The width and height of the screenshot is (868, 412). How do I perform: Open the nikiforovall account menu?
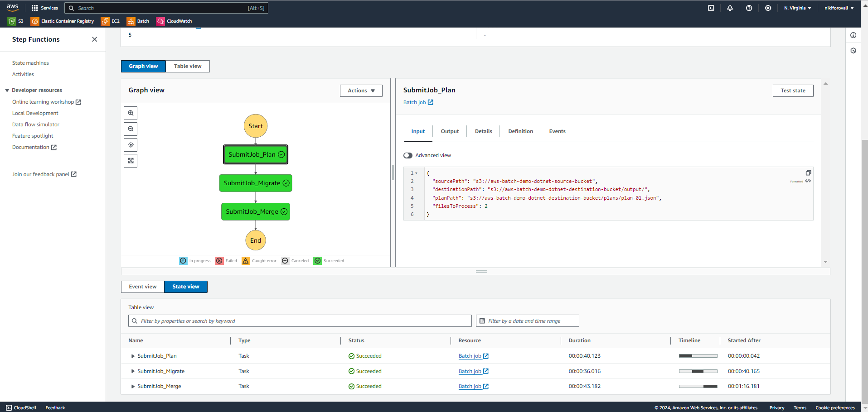pyautogui.click(x=839, y=8)
